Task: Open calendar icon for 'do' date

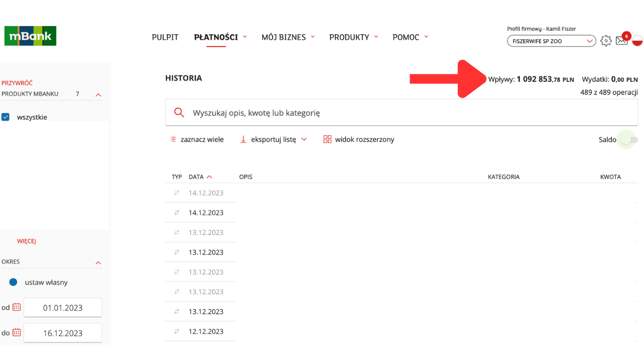Action: pyautogui.click(x=17, y=332)
